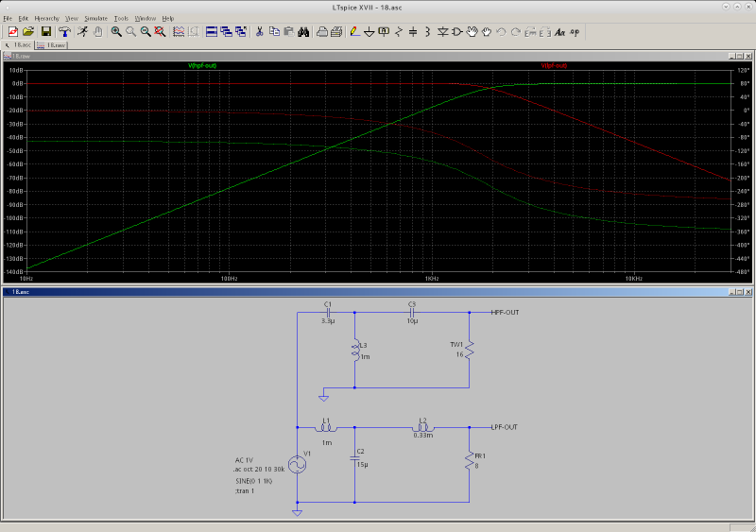Click the Text (Aa) tool icon

559,31
